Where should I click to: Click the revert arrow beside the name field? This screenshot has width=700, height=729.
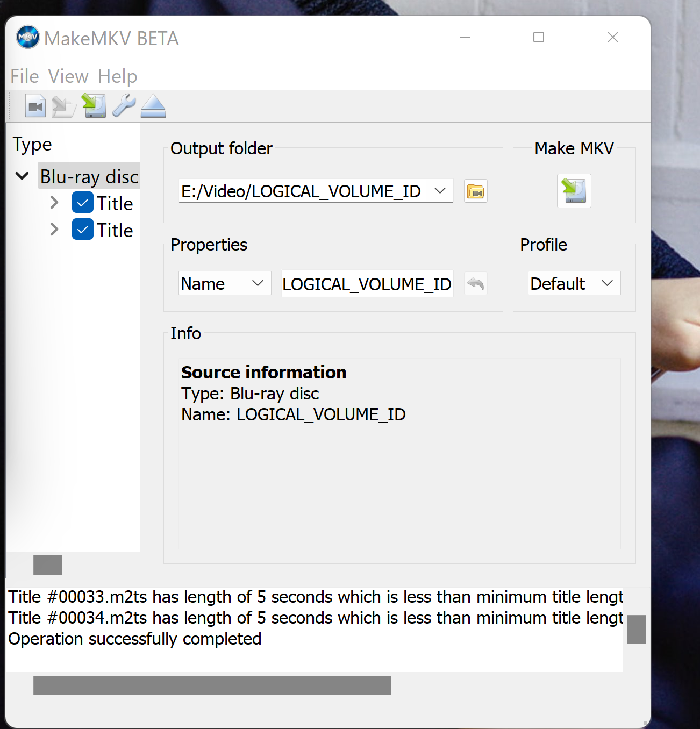(x=476, y=283)
